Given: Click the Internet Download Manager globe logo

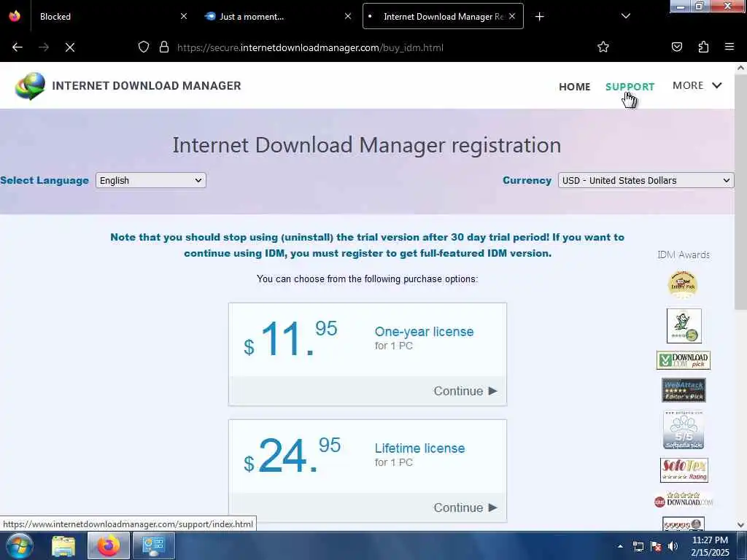Looking at the screenshot, I should 30,86.
